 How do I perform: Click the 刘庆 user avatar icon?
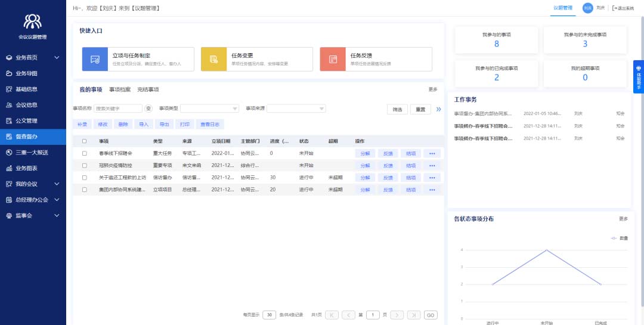pyautogui.click(x=587, y=8)
